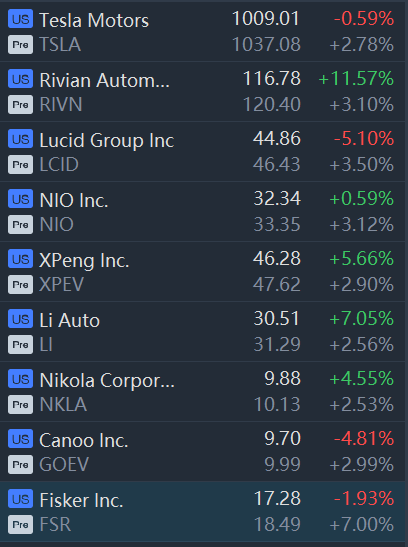Select the Nikola Corpor... entry

click(x=203, y=392)
